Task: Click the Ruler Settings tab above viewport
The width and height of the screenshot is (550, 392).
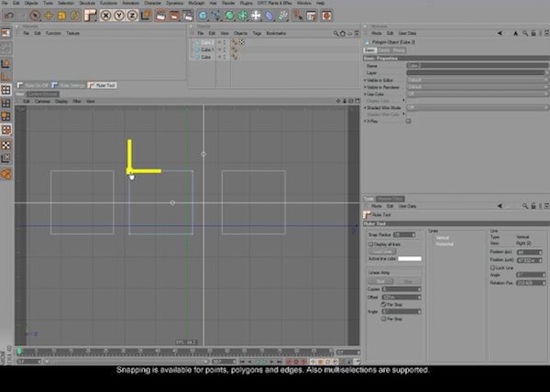Action: point(69,85)
